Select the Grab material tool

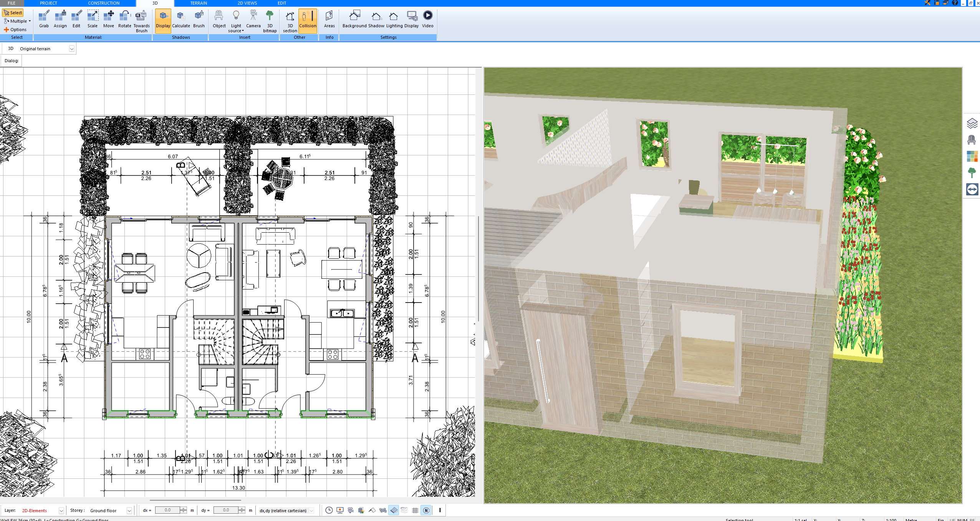coord(44,19)
